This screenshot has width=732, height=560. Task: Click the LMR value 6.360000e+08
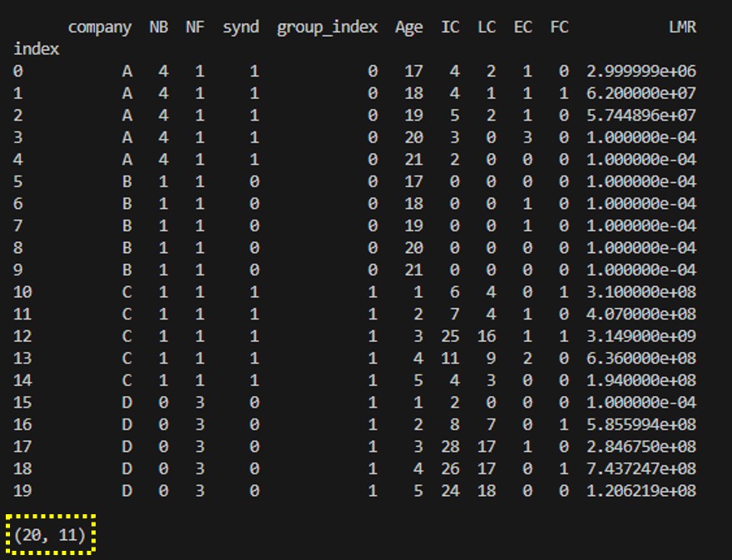coord(641,359)
